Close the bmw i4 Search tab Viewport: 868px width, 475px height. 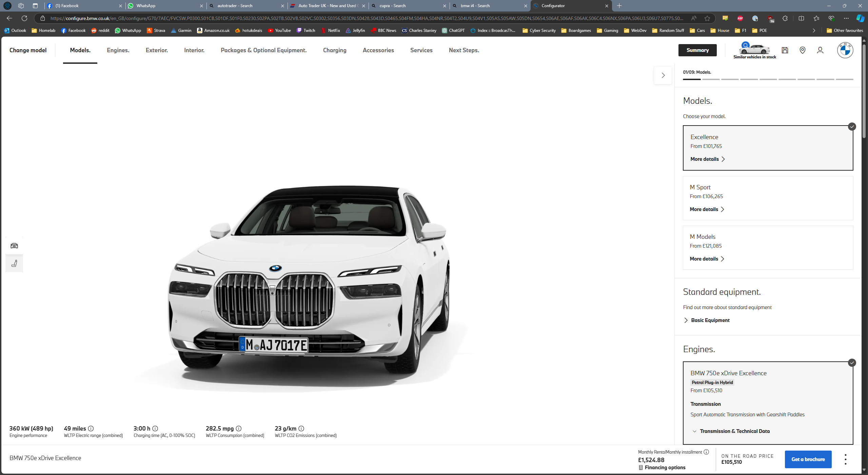coord(526,6)
